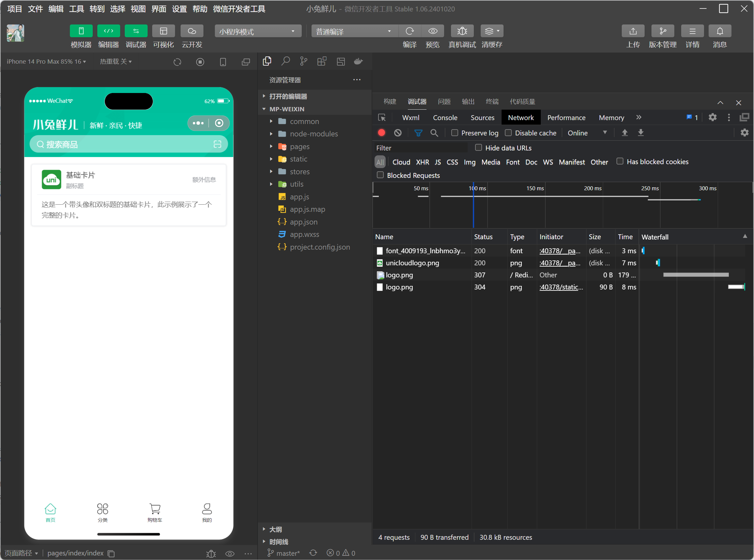Image resolution: width=754 pixels, height=560 pixels.
Task: Click the element inspector arrow icon
Action: 382,117
